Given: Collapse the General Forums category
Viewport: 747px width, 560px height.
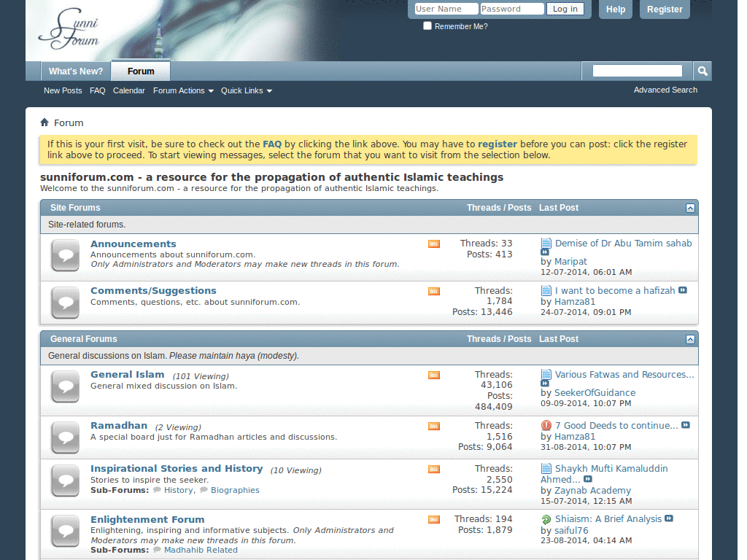Looking at the screenshot, I should pos(690,340).
